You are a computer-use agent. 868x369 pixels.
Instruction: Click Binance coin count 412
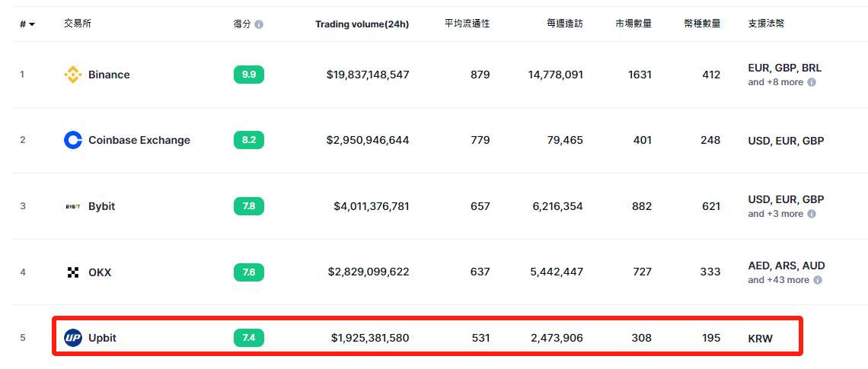[710, 75]
